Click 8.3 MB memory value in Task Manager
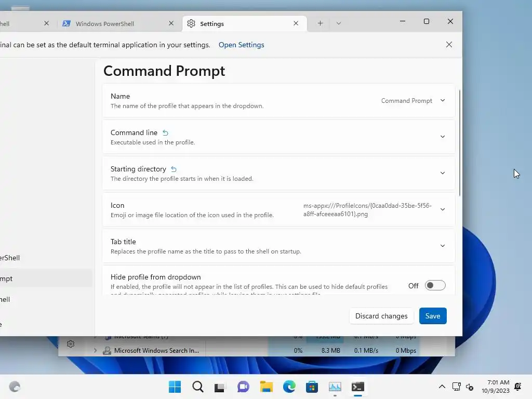 click(331, 351)
